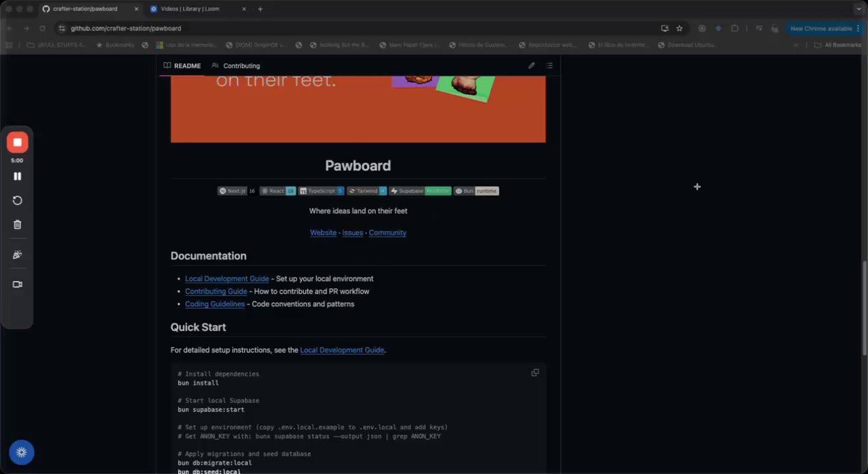The height and width of the screenshot is (474, 868).
Task: Click the confetti effects icon in Loom panel
Action: coord(18,255)
